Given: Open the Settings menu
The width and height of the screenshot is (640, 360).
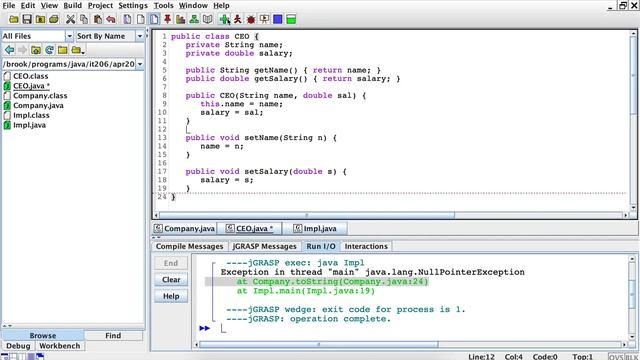Looking at the screenshot, I should point(133,5).
